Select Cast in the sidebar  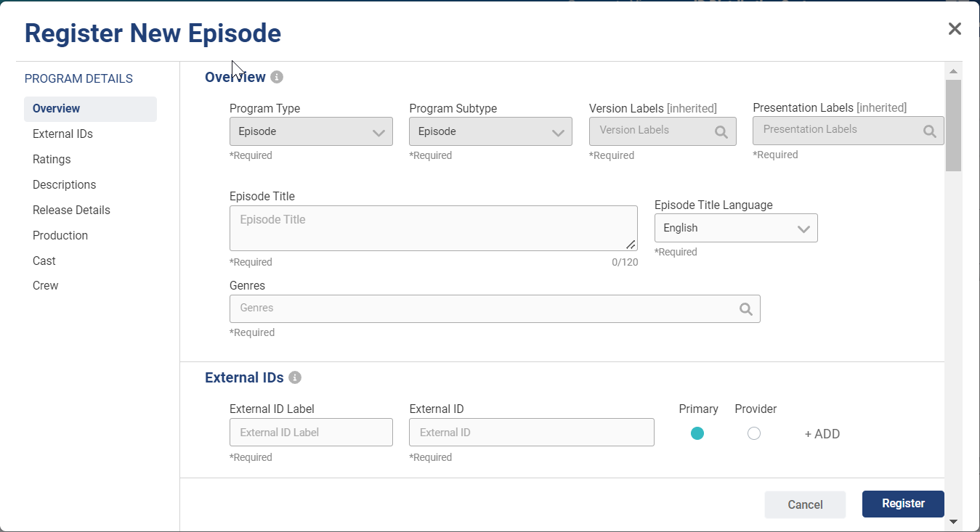pos(44,261)
